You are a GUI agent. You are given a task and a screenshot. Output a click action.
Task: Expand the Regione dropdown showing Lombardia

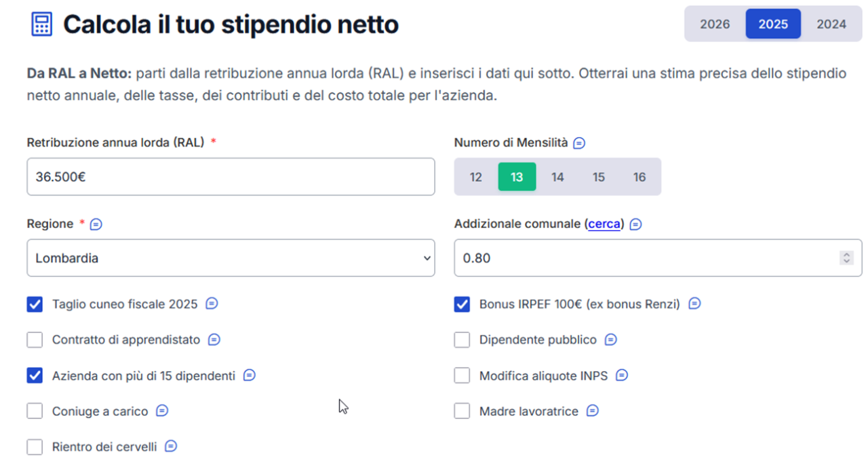pos(231,258)
